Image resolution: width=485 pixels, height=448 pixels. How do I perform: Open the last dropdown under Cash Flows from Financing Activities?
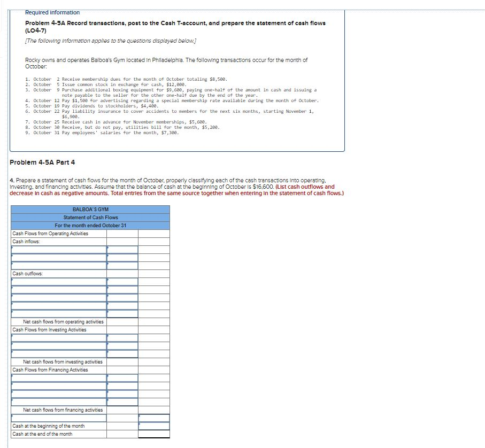pyautogui.click(x=59, y=400)
